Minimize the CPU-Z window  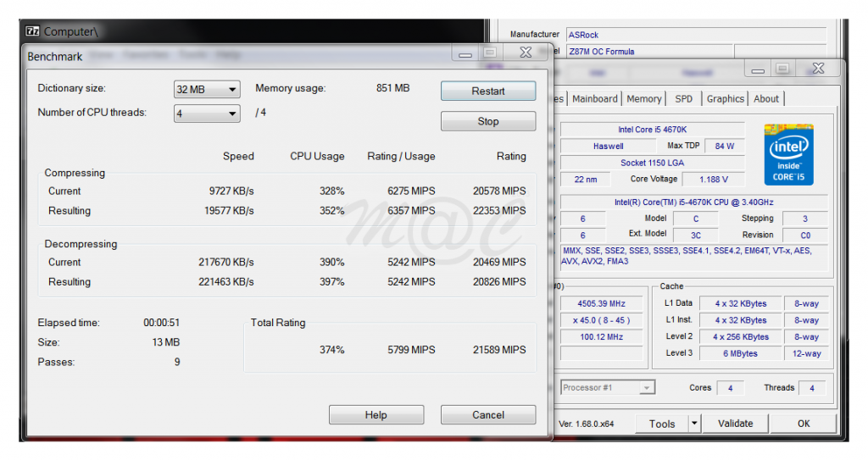[x=756, y=69]
